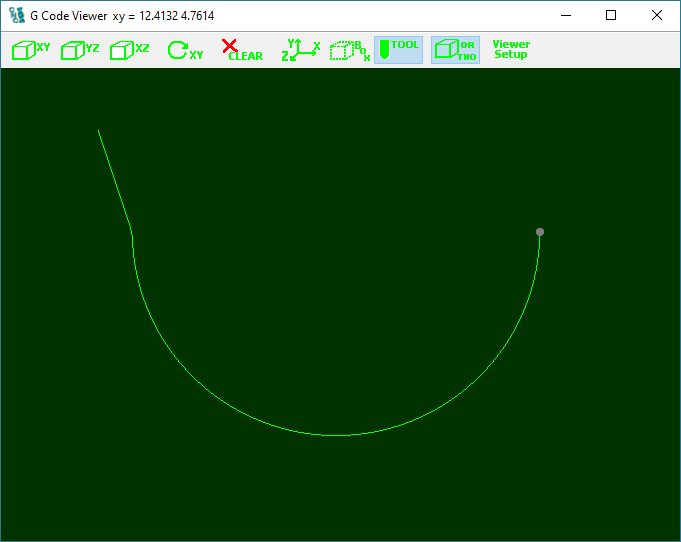The width and height of the screenshot is (681, 542).
Task: Minimize the G Code Viewer window
Action: 566,16
